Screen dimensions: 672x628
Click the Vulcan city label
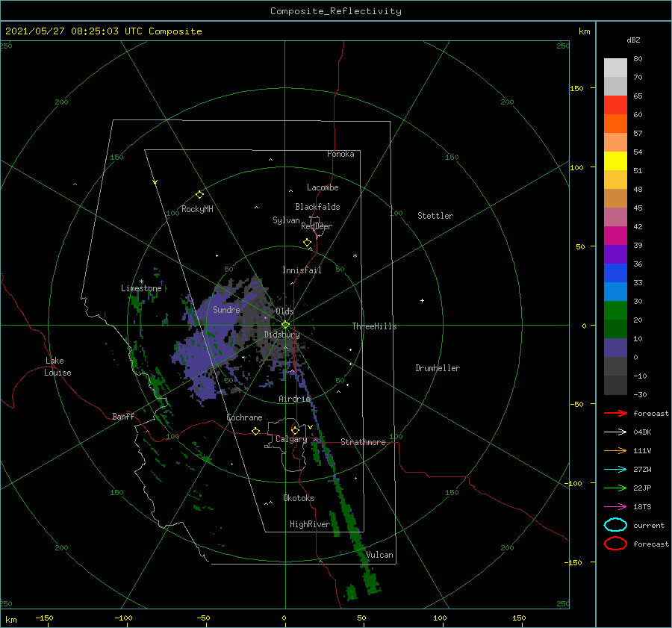point(380,555)
